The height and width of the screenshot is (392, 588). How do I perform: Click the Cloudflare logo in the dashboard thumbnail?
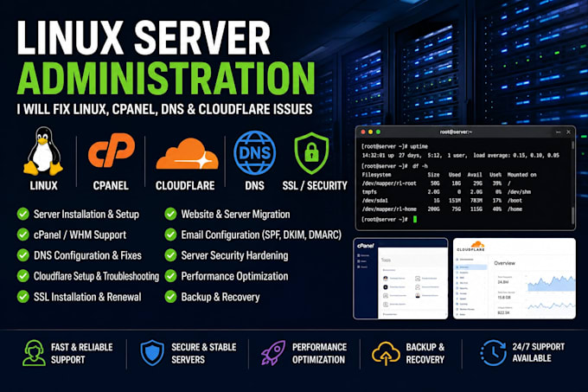click(471, 247)
